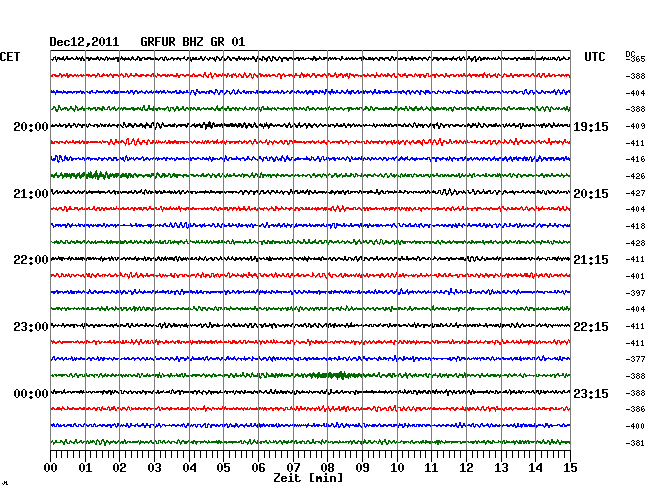Select minute 04 on the time axis
The height and width of the screenshot is (494, 650).
(x=189, y=468)
